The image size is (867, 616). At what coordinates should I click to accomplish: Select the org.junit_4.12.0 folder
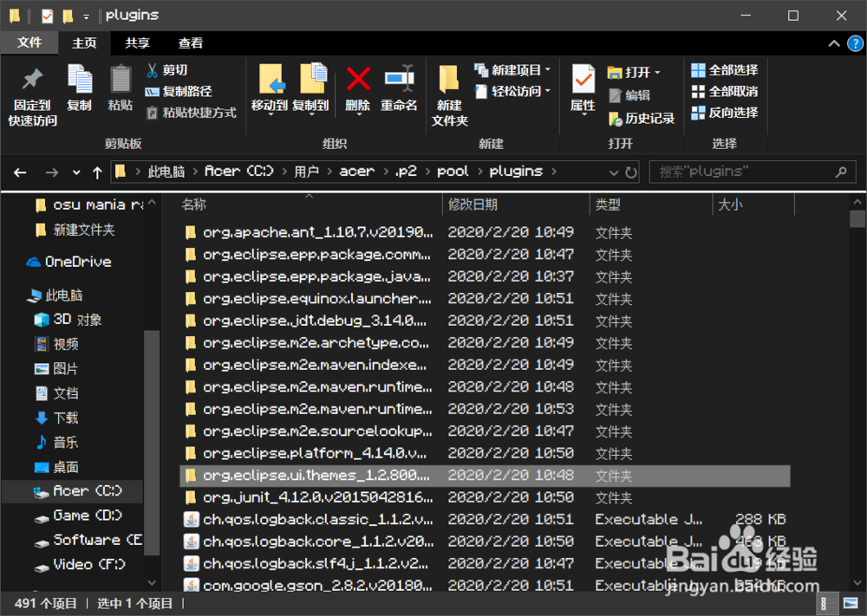pyautogui.click(x=485, y=498)
